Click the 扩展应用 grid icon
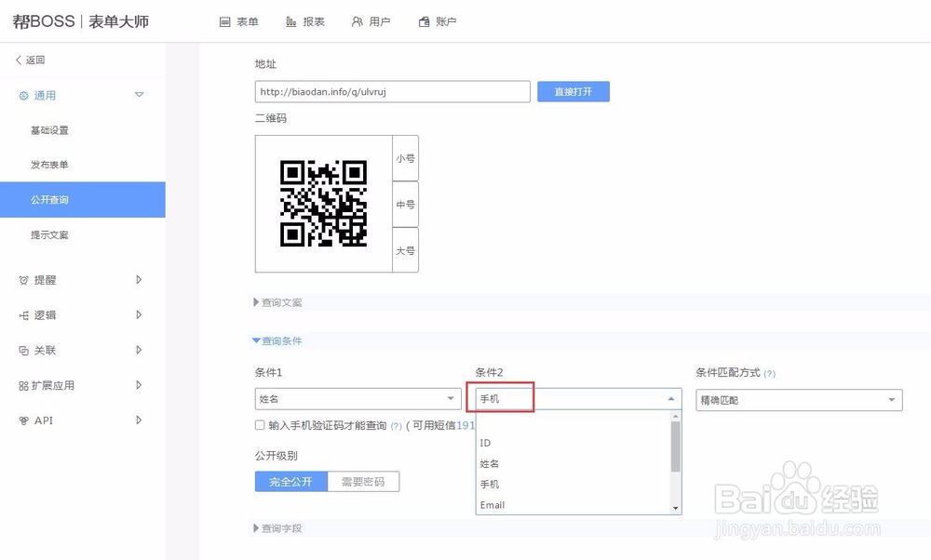The image size is (931, 560). coord(24,386)
